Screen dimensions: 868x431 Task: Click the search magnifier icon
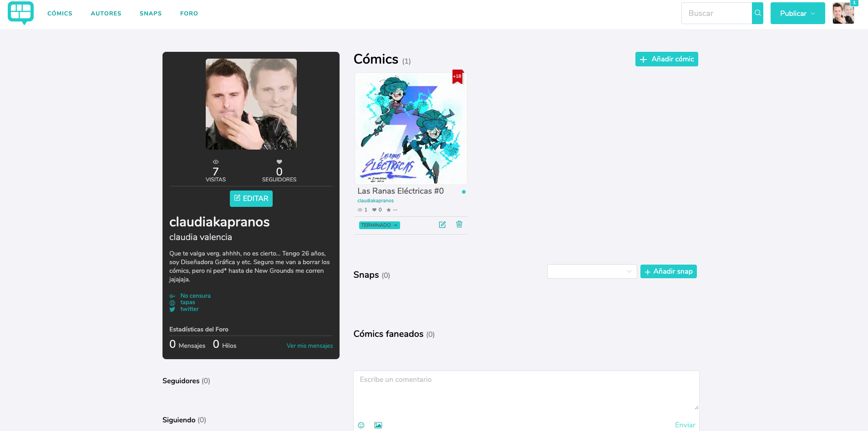point(757,13)
